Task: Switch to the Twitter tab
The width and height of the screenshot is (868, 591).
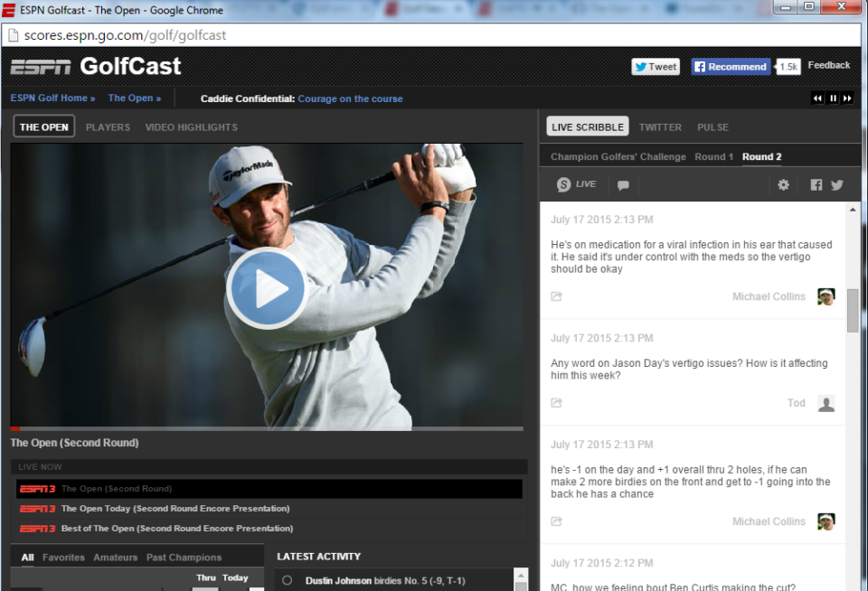Action: pyautogui.click(x=660, y=127)
